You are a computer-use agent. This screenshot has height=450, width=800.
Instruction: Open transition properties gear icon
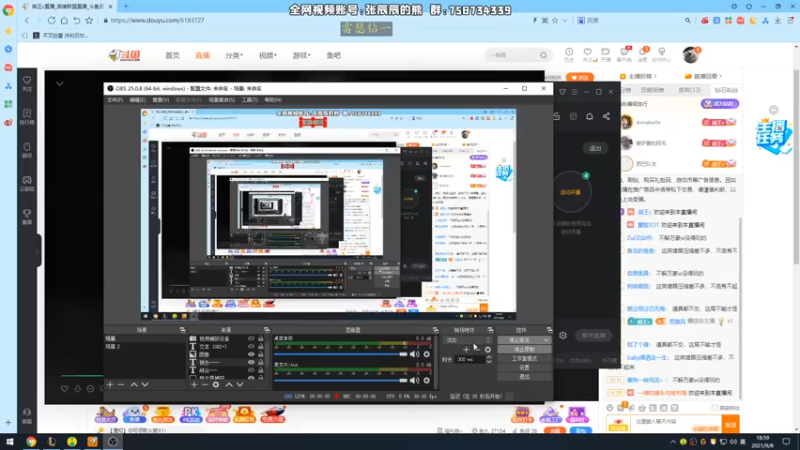click(488, 349)
